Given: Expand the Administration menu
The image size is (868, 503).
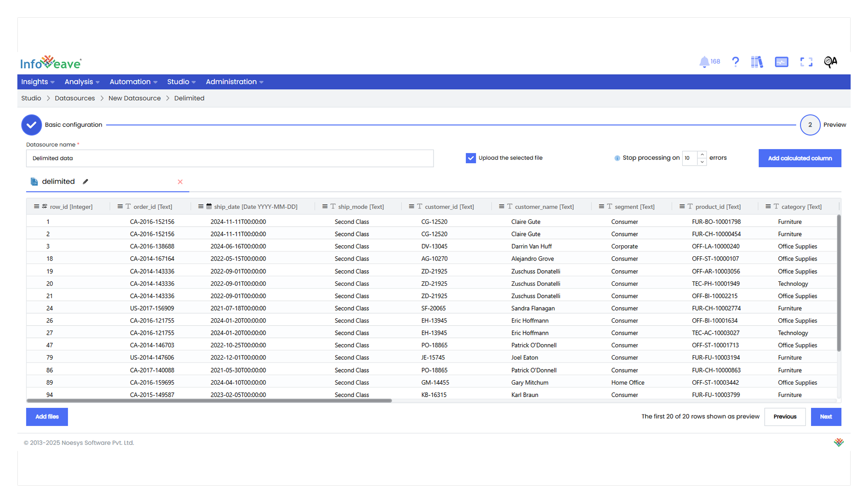Looking at the screenshot, I should click(x=234, y=82).
